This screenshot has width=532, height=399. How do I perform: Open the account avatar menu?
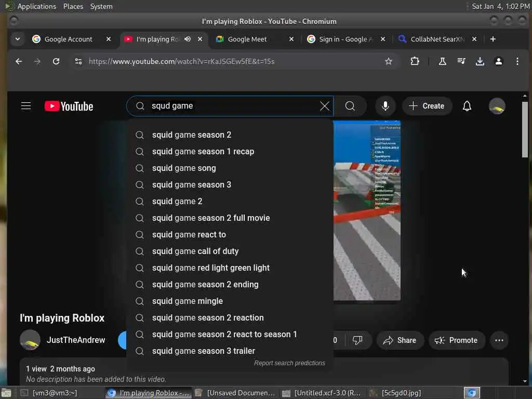point(497,106)
